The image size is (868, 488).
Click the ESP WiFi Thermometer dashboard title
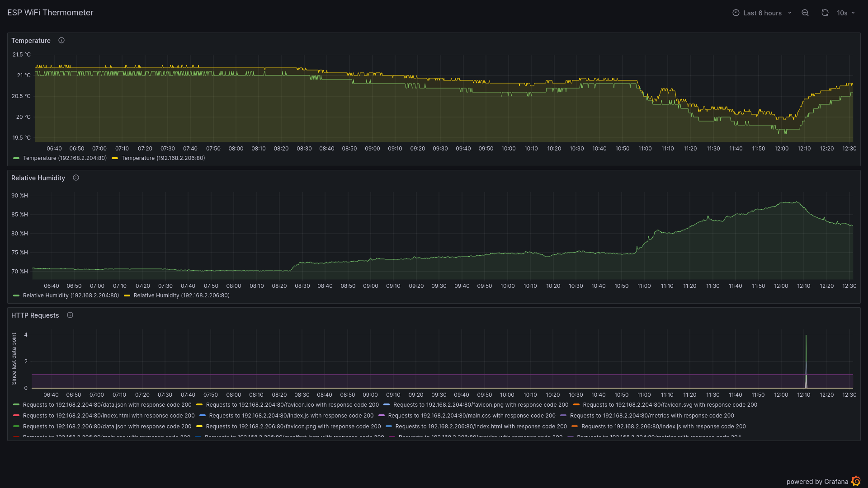50,13
